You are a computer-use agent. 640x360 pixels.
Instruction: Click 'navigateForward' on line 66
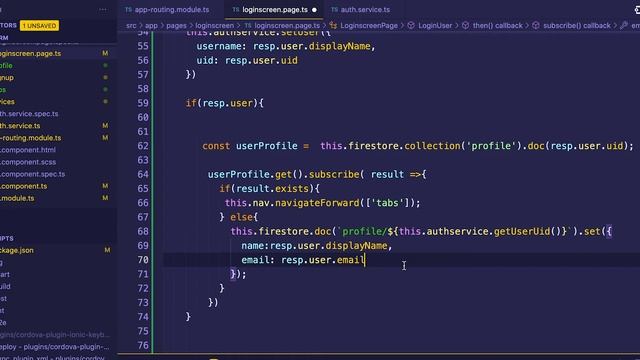coord(317,203)
